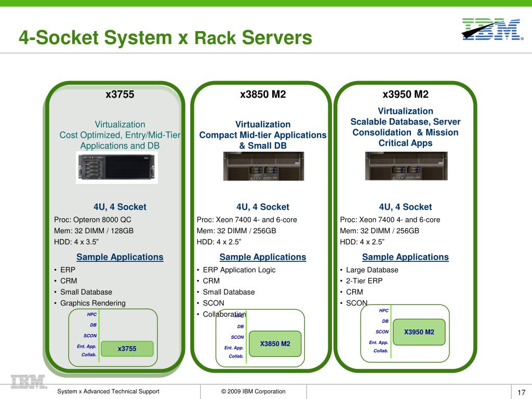Click 'DB' label in the x3950 M2 chart
The height and width of the screenshot is (399, 532).
click(x=385, y=321)
